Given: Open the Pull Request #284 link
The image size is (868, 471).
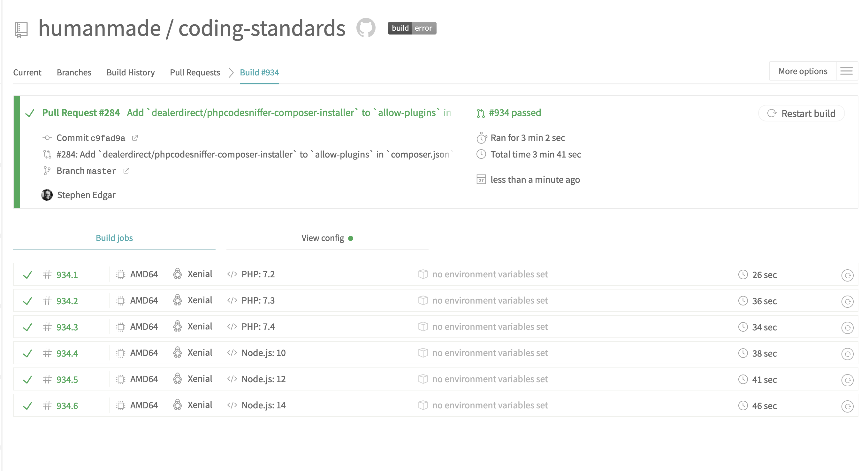Looking at the screenshot, I should tap(81, 112).
